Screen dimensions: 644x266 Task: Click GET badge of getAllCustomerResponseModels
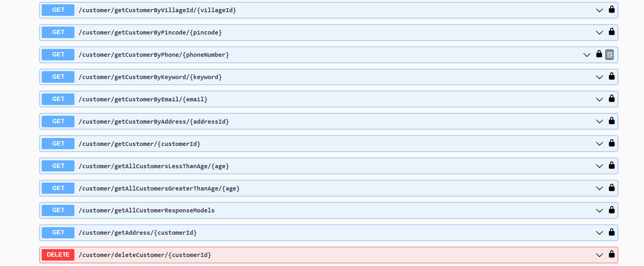(x=58, y=210)
